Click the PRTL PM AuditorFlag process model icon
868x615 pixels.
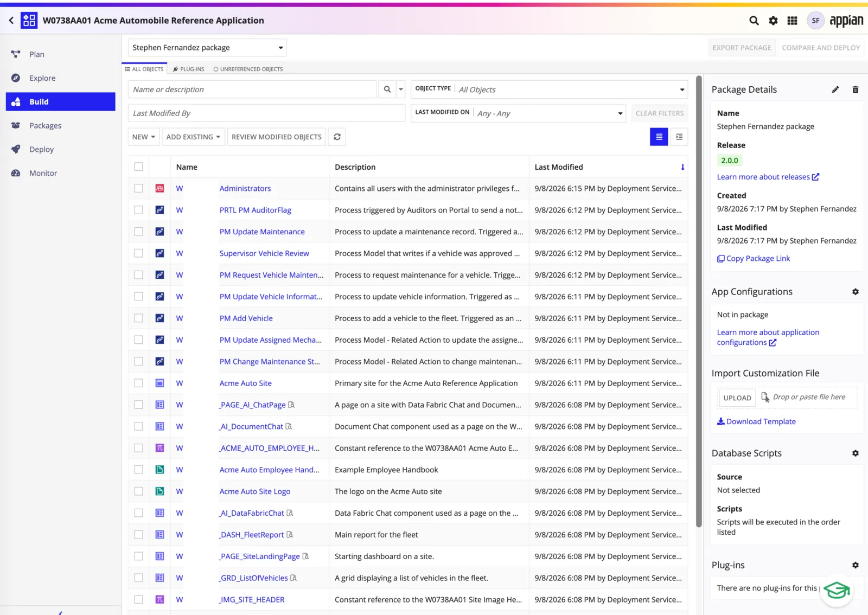pyautogui.click(x=159, y=210)
